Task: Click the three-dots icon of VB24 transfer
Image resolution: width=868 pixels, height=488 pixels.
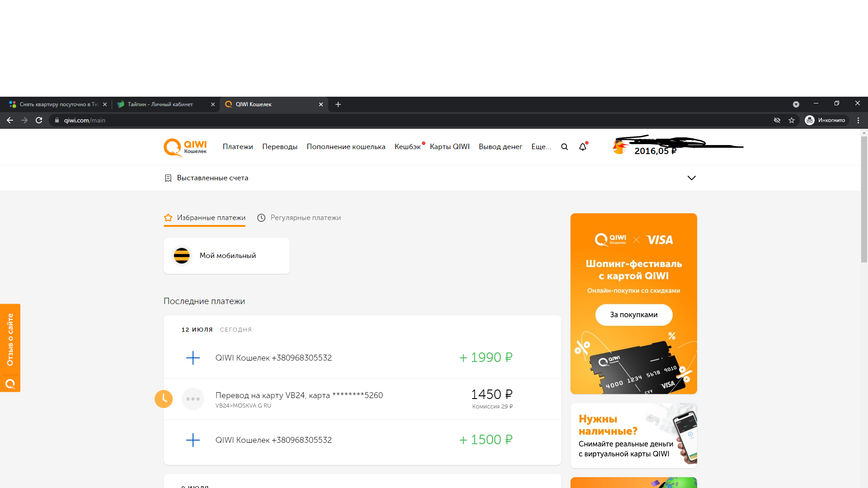Action: (193, 399)
